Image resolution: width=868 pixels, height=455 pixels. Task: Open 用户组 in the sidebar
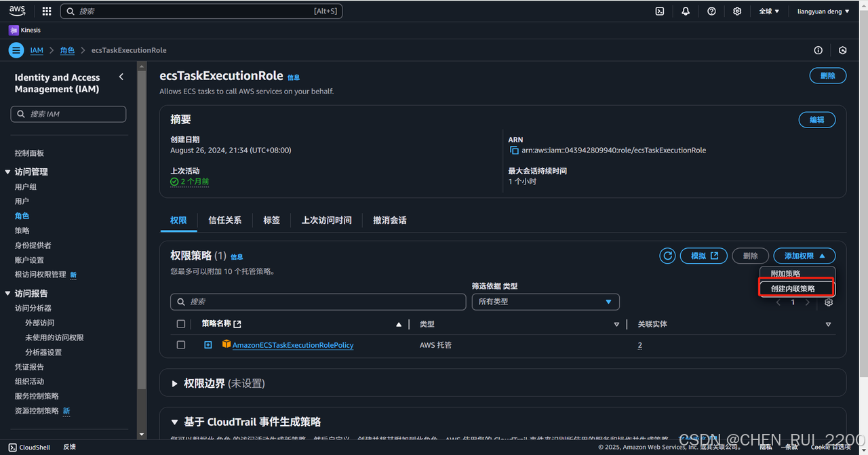click(26, 186)
